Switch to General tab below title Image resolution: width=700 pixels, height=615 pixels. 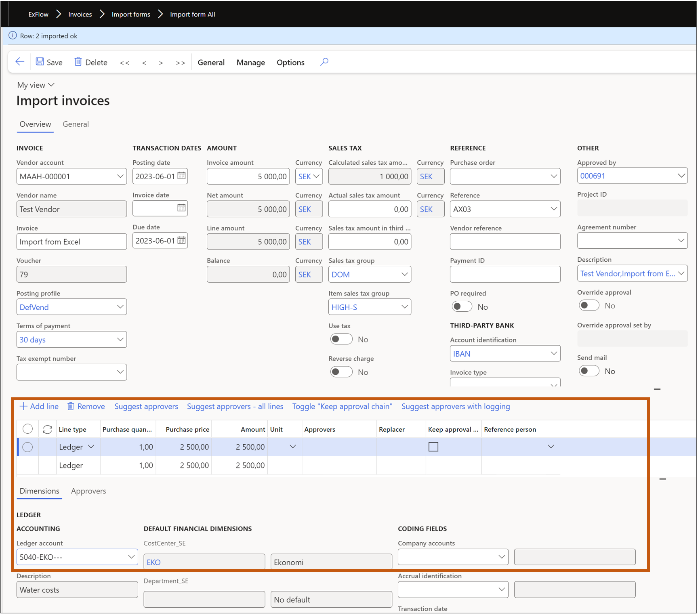pyautogui.click(x=76, y=124)
